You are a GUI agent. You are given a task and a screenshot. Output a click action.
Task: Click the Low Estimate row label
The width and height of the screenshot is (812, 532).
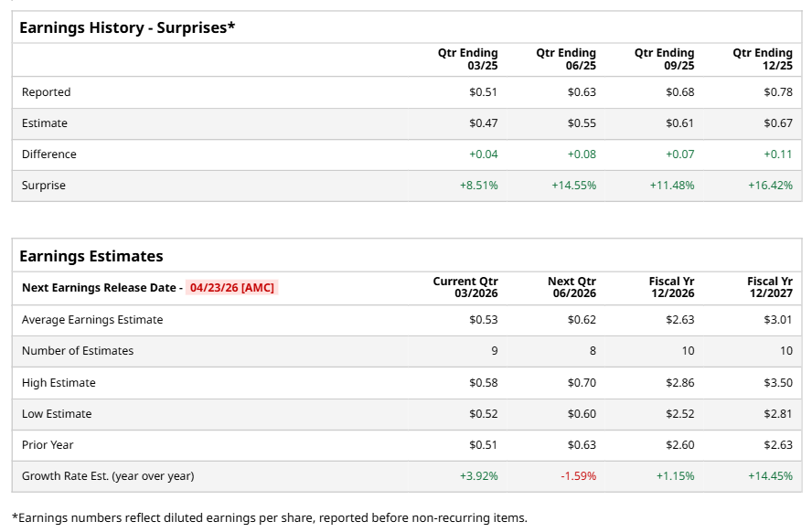pyautogui.click(x=57, y=414)
